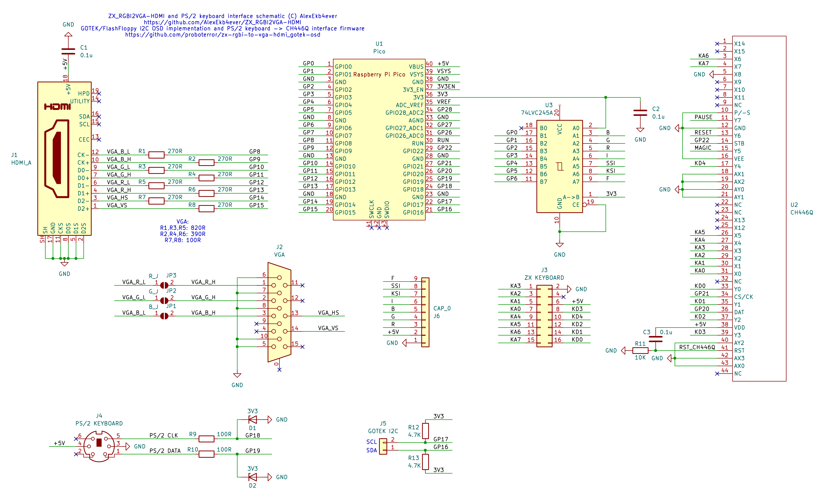Select resistor R10 on PS/2 DATA line
The width and height of the screenshot is (820, 504).
(206, 454)
